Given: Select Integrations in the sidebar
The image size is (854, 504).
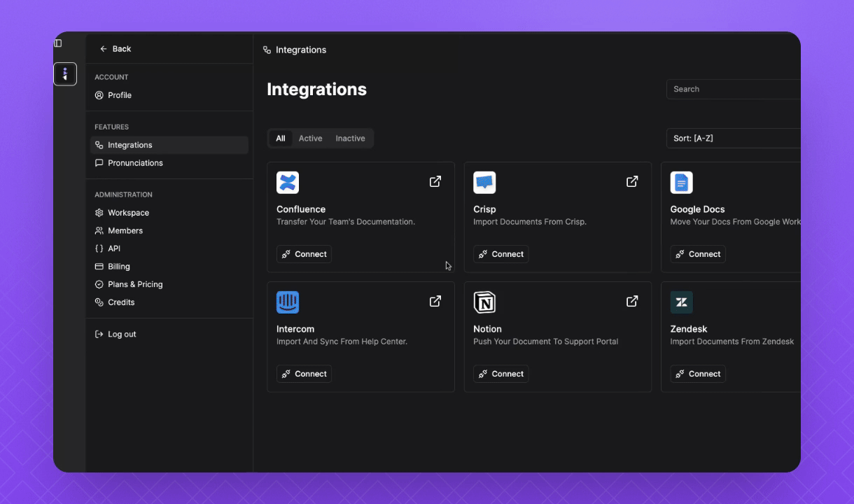Looking at the screenshot, I should tap(169, 145).
